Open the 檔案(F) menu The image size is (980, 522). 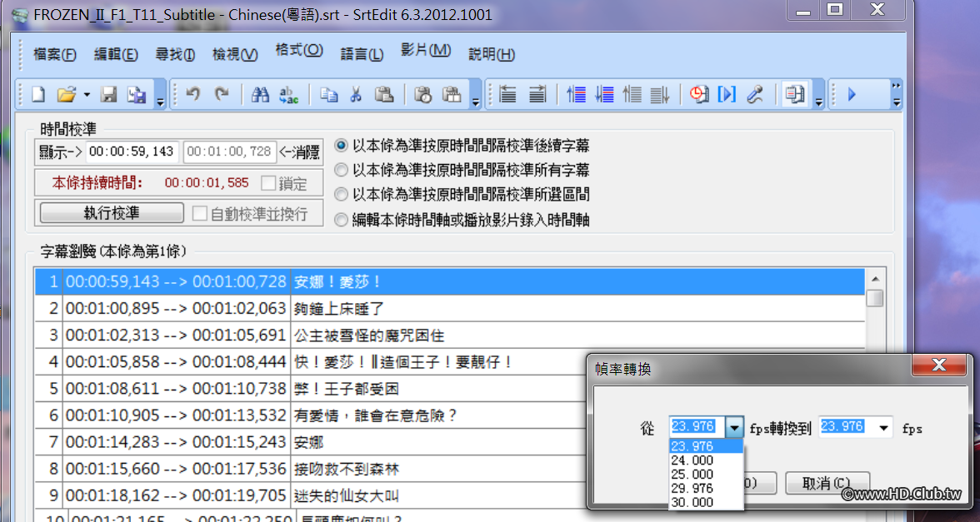tap(54, 54)
